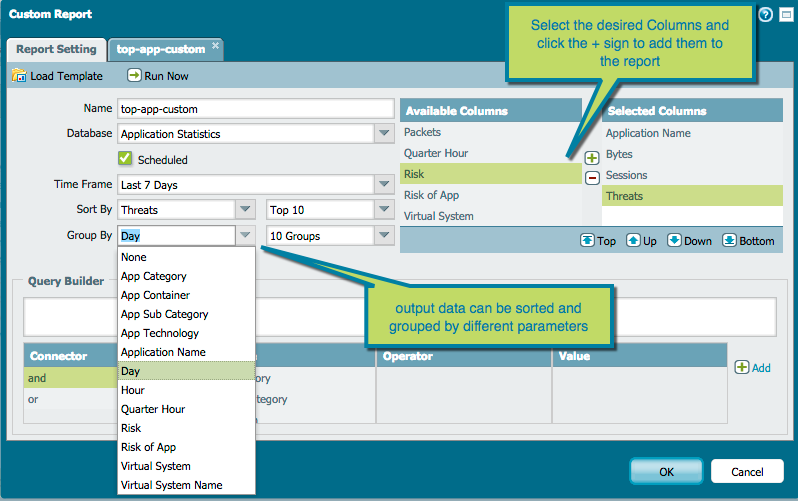Choose App Technology option
798x501 pixels.
pos(186,333)
